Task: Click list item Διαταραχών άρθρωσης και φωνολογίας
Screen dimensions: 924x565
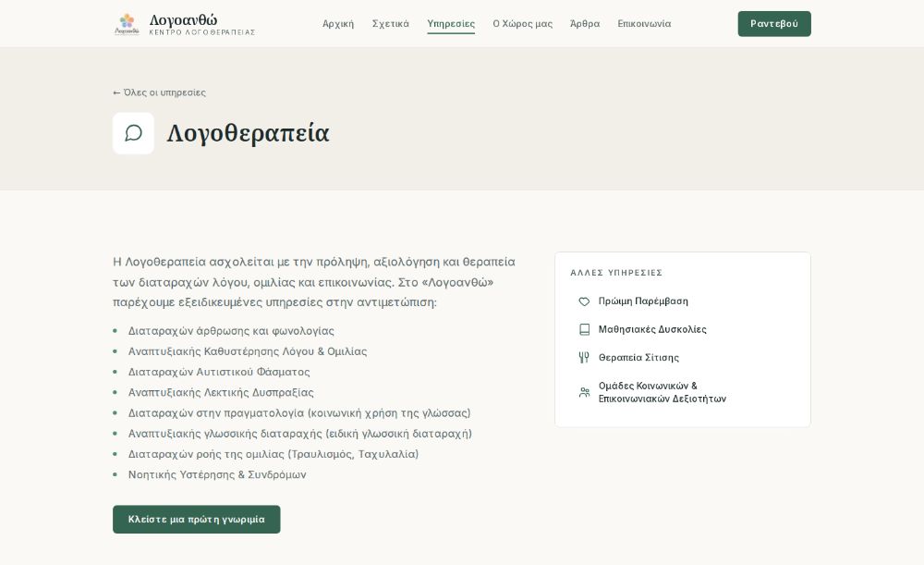Action: 231,331
